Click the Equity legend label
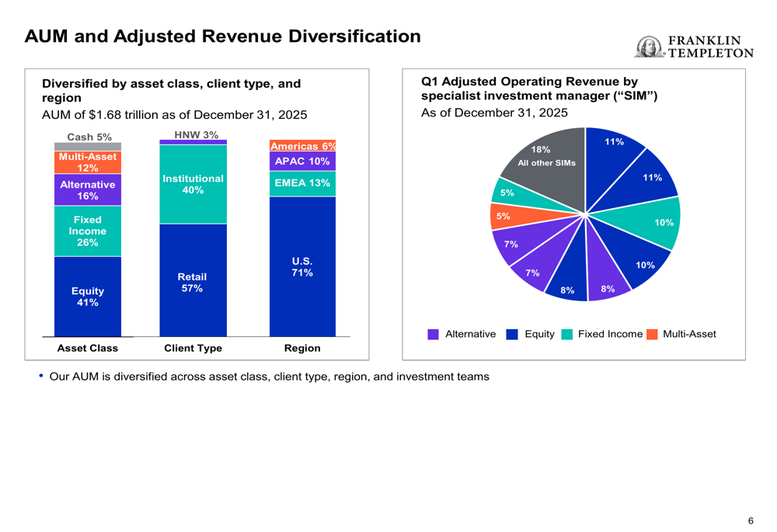The image size is (777, 532). coord(540,335)
